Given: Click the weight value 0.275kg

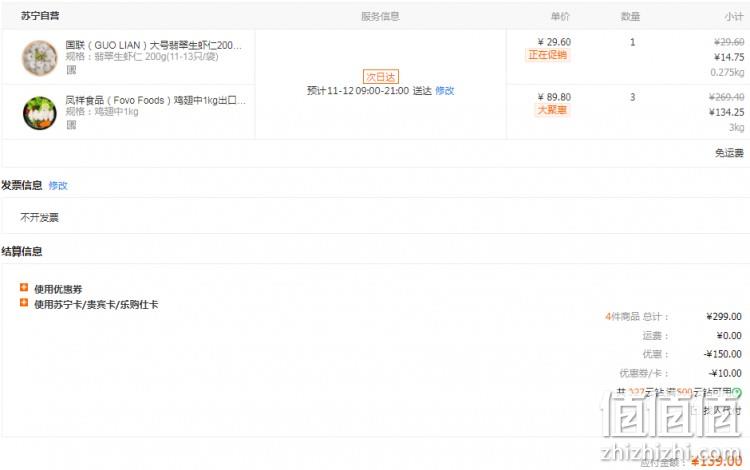Looking at the screenshot, I should (727, 72).
